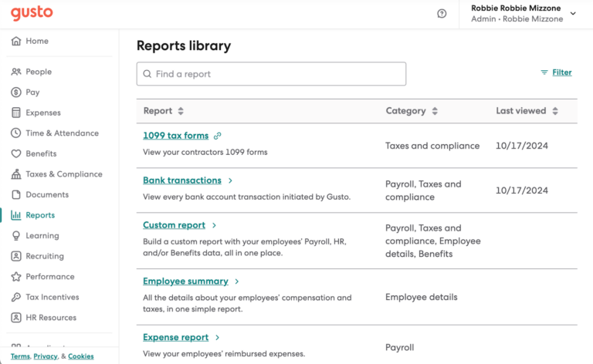
Task: Sort by Report column arrows
Action: click(181, 111)
